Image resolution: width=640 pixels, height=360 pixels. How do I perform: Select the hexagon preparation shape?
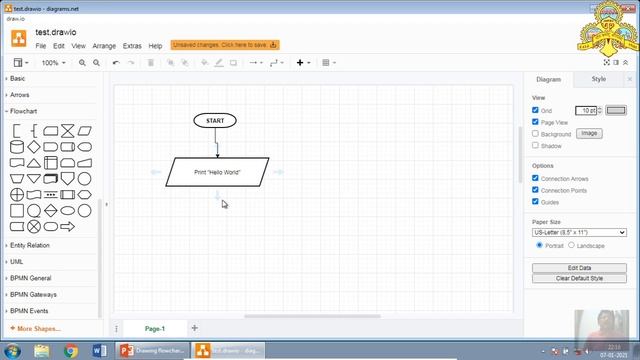pos(84,195)
